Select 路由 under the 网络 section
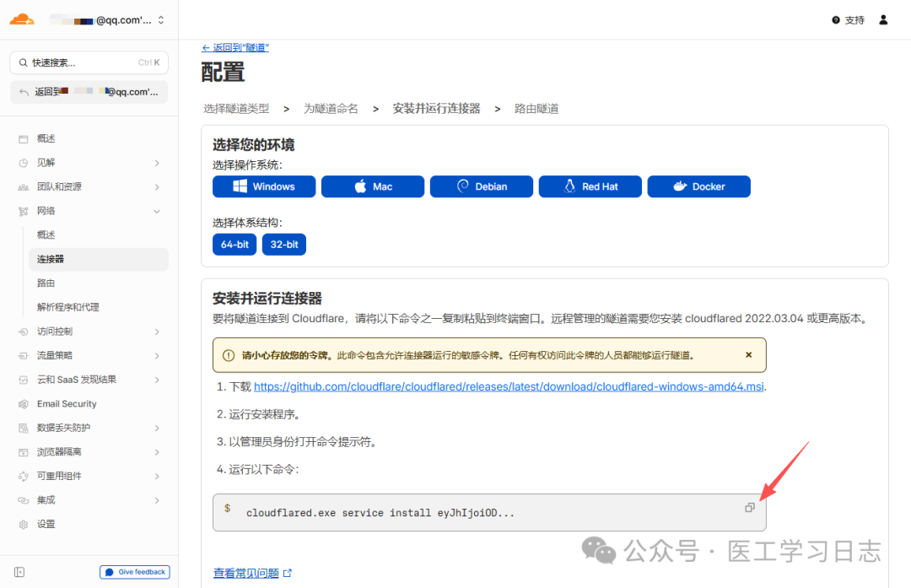911x588 pixels. tap(46, 283)
